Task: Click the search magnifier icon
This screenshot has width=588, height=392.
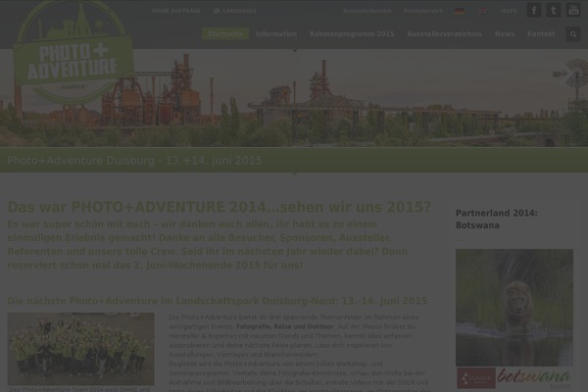Action: pyautogui.click(x=573, y=34)
